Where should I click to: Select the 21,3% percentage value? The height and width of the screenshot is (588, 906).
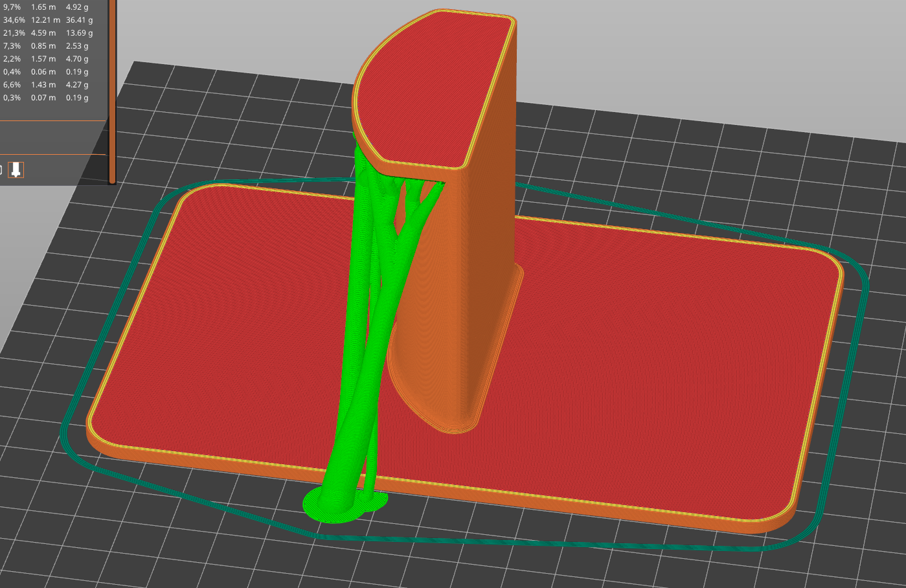click(14, 33)
